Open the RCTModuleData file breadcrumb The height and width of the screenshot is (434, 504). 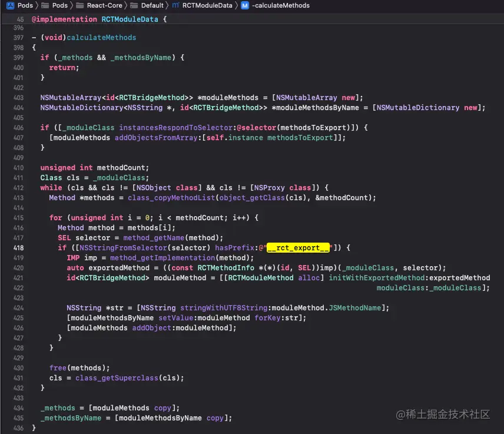(x=207, y=5)
